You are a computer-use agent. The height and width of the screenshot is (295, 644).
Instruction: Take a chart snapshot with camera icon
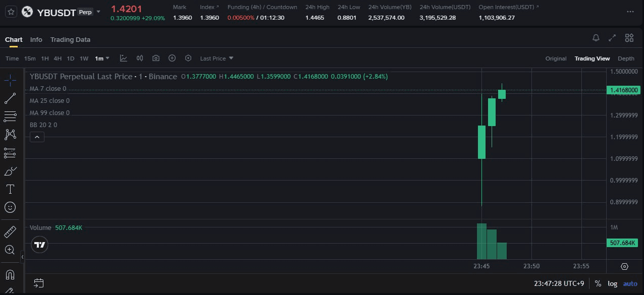click(156, 58)
